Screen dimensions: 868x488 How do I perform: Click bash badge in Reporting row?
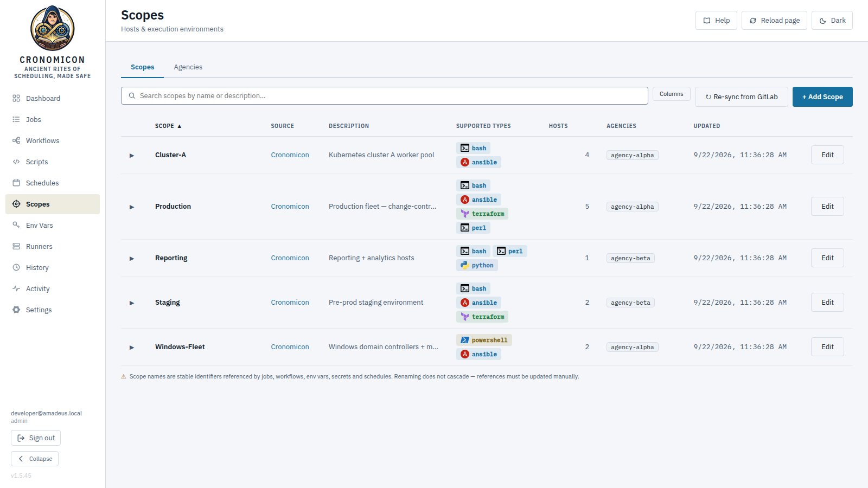473,251
